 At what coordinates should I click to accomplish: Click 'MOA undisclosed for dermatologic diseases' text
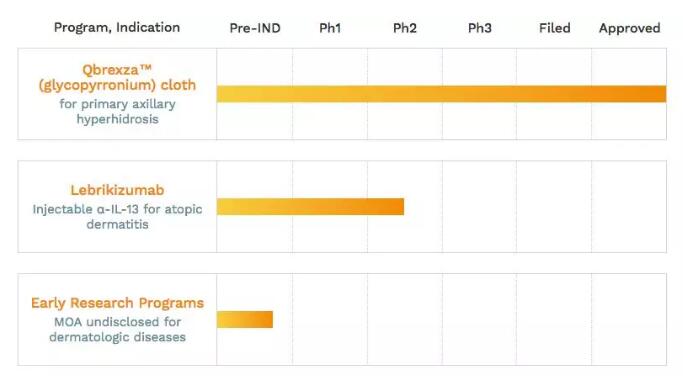pos(117,329)
